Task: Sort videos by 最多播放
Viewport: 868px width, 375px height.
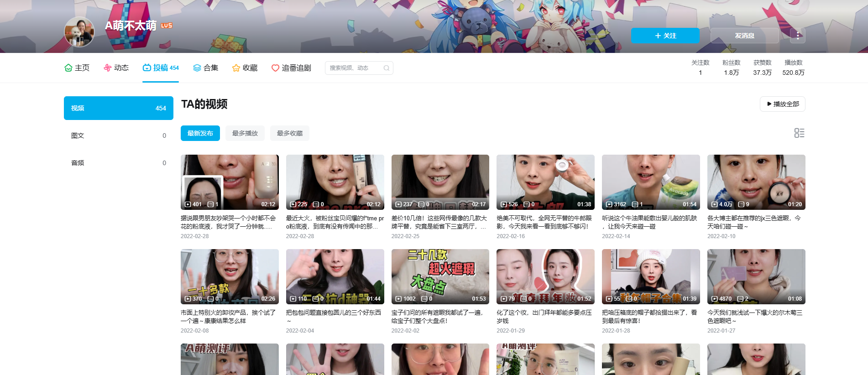Action: (x=245, y=133)
